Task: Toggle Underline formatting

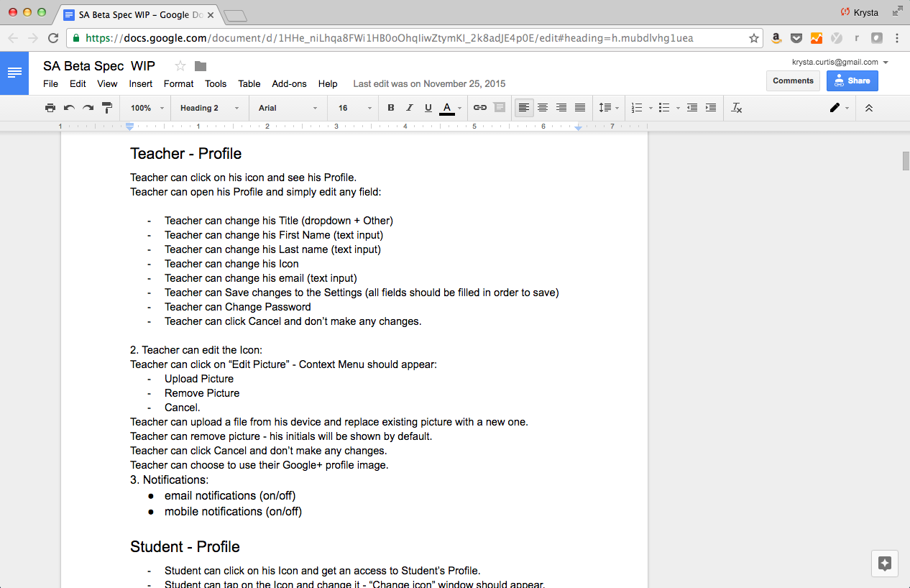Action: pos(428,108)
